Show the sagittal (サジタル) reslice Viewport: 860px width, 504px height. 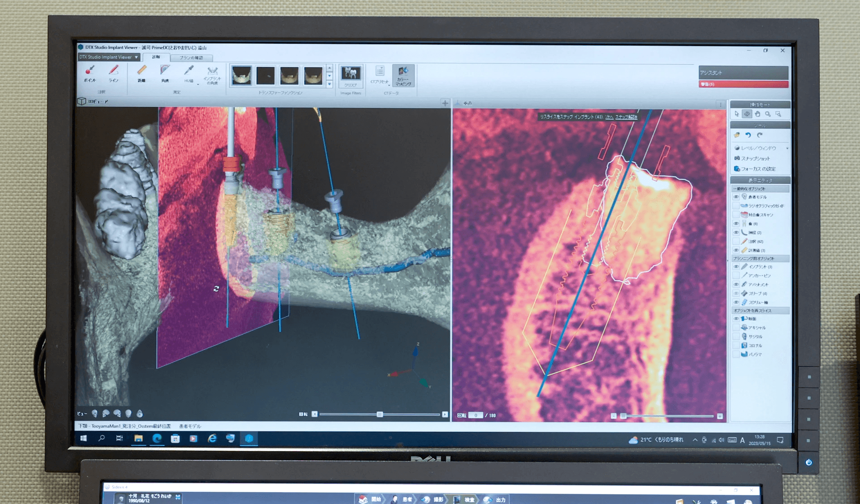coord(736,337)
